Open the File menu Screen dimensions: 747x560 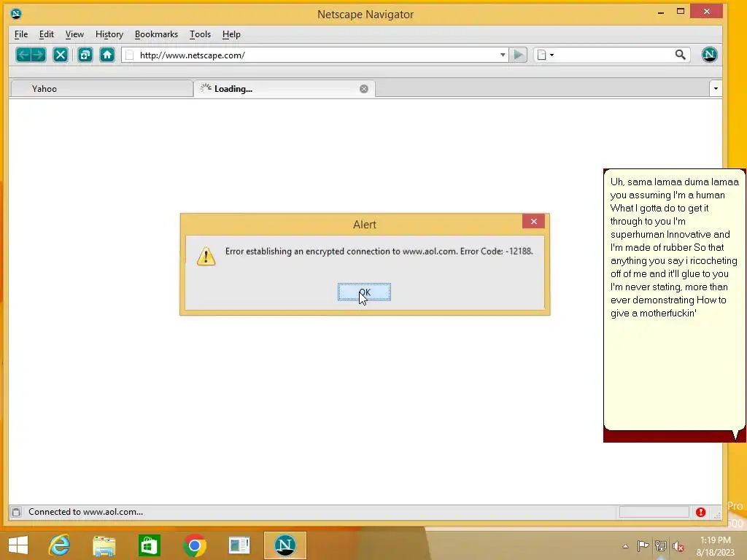click(21, 34)
